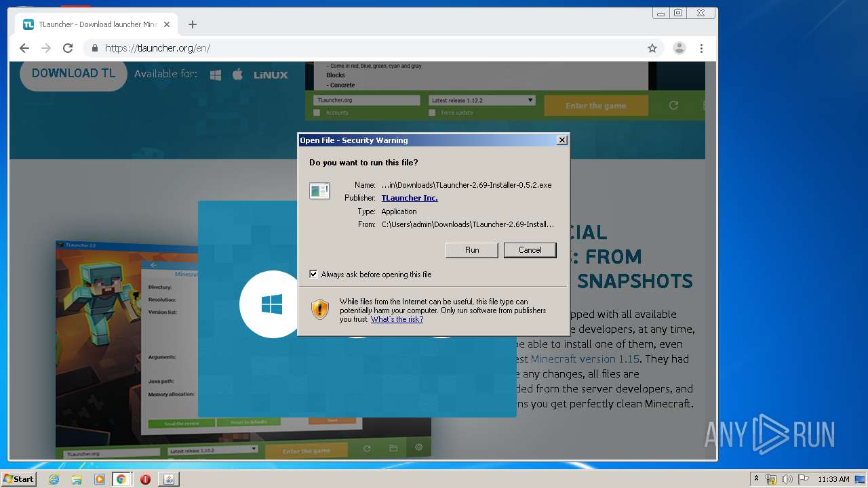Bookmark this page with the star icon
Image resolution: width=868 pixels, height=488 pixels.
[x=652, y=48]
